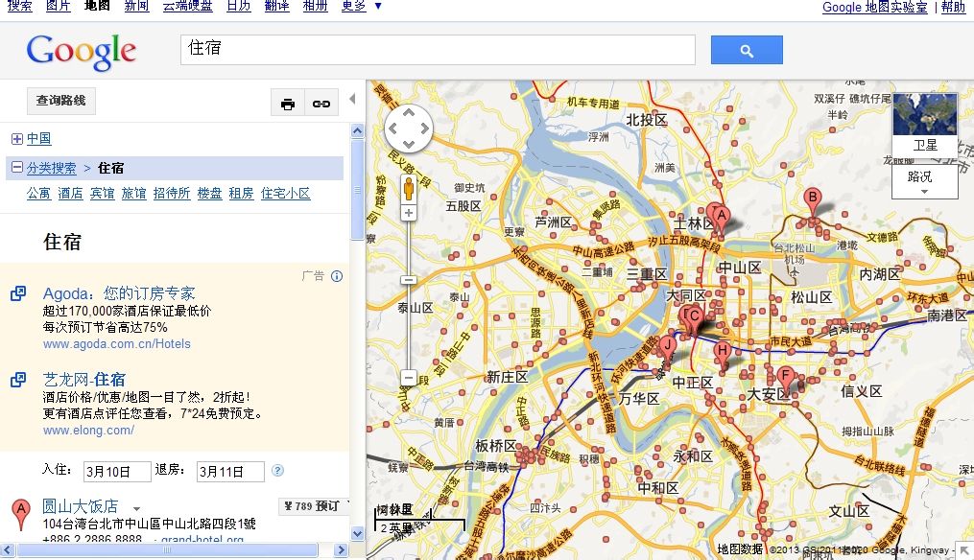Filter by 酒店 category
The image size is (974, 560).
(x=70, y=193)
